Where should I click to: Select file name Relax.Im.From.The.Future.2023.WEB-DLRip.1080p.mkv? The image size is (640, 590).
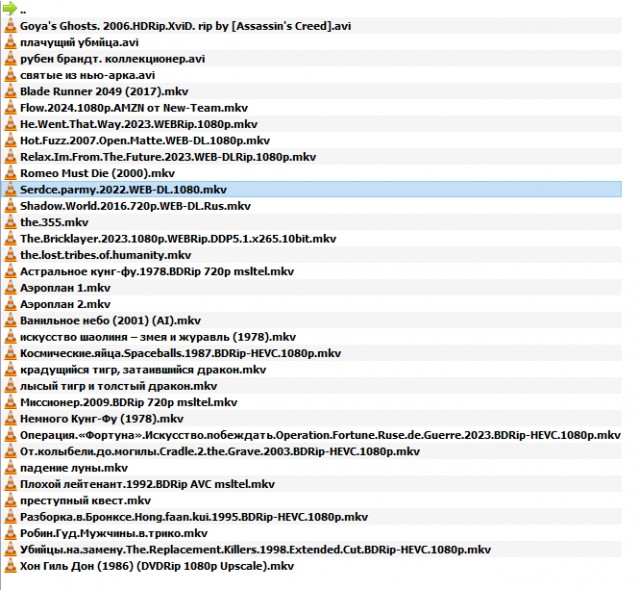pos(168,157)
